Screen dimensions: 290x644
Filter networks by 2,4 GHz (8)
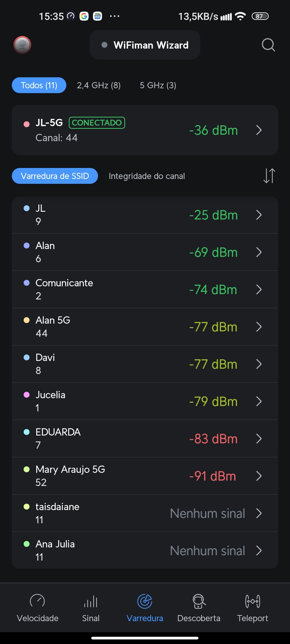[x=99, y=85]
